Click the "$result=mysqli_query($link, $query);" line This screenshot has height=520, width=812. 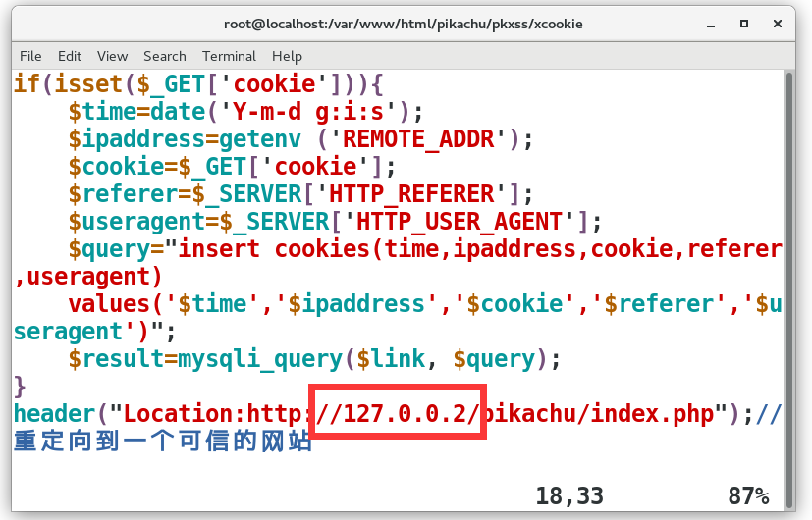tap(314, 358)
